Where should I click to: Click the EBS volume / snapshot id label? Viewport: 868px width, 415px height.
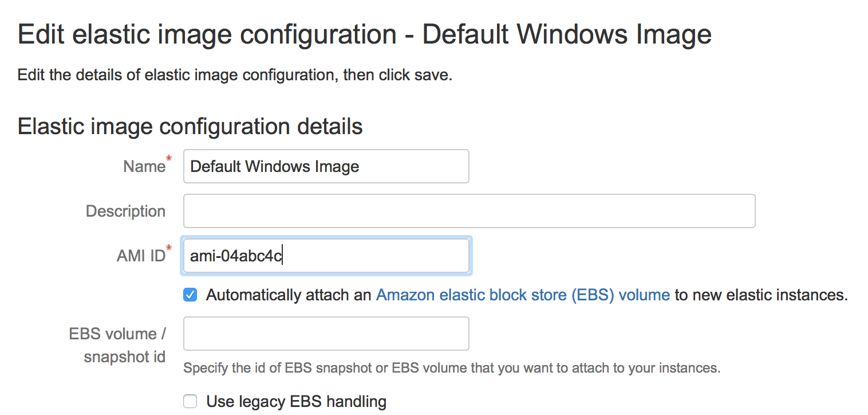click(x=117, y=345)
